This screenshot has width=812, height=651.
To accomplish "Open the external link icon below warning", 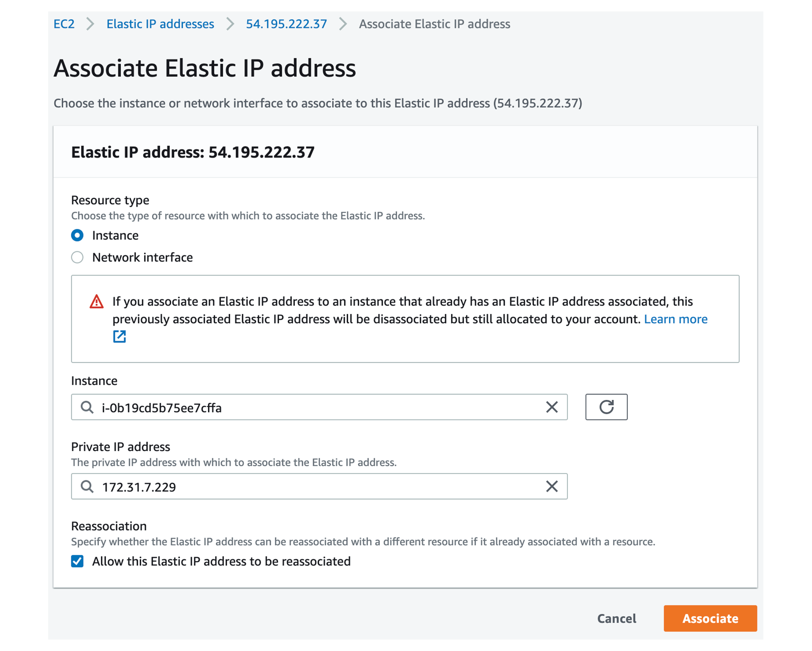I will coord(119,336).
